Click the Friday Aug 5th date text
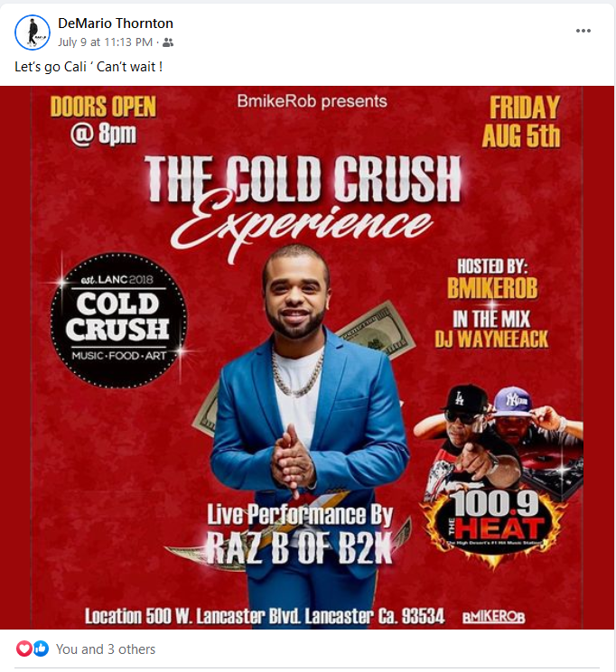 pos(522,122)
